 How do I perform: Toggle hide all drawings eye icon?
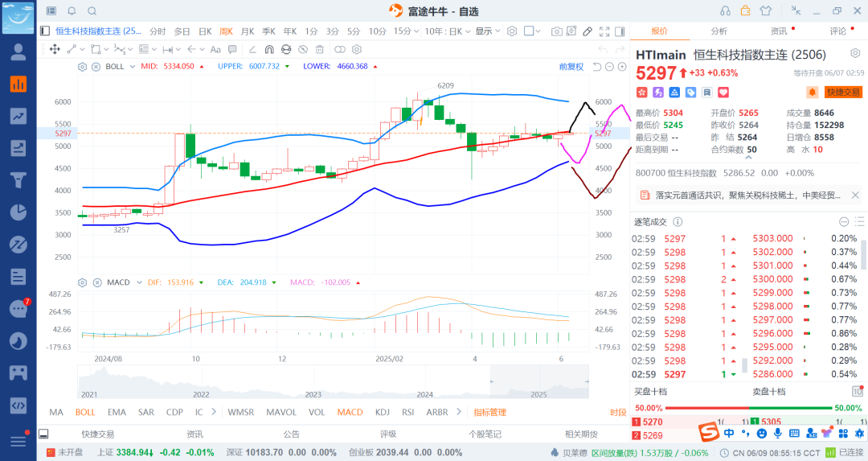pos(303,49)
